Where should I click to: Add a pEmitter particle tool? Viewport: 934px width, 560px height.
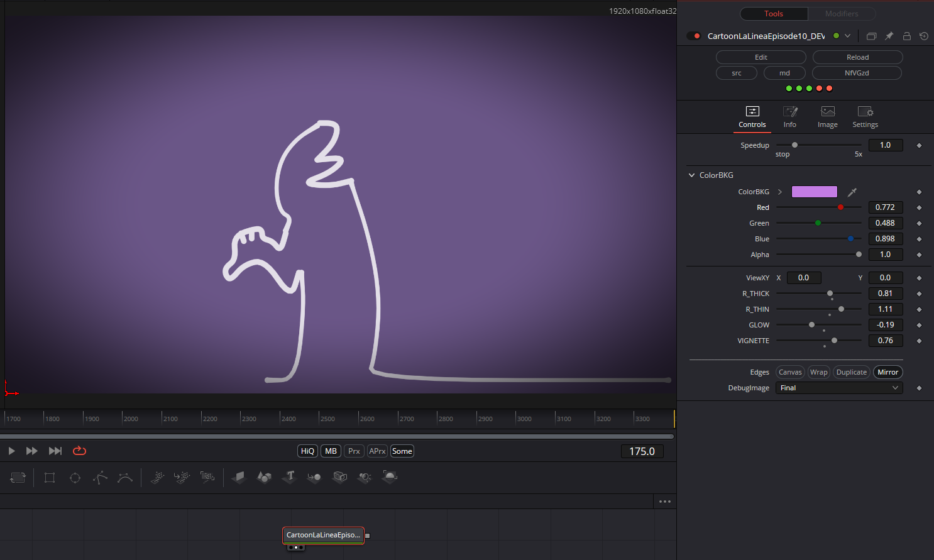point(157,478)
